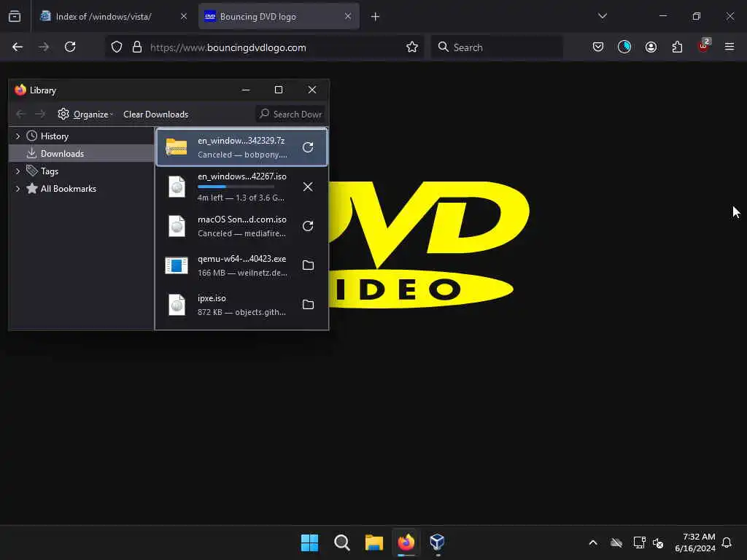The image size is (747, 560).
Task: Expand the History tree node
Action: pos(18,136)
